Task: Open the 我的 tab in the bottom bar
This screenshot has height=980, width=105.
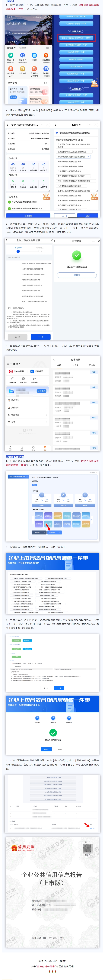Action: coord(45,448)
